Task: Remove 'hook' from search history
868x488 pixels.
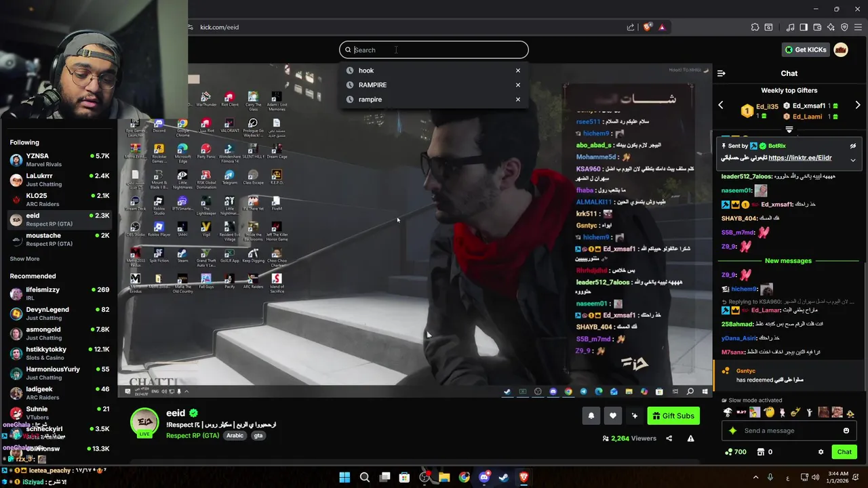Action: pyautogui.click(x=518, y=70)
